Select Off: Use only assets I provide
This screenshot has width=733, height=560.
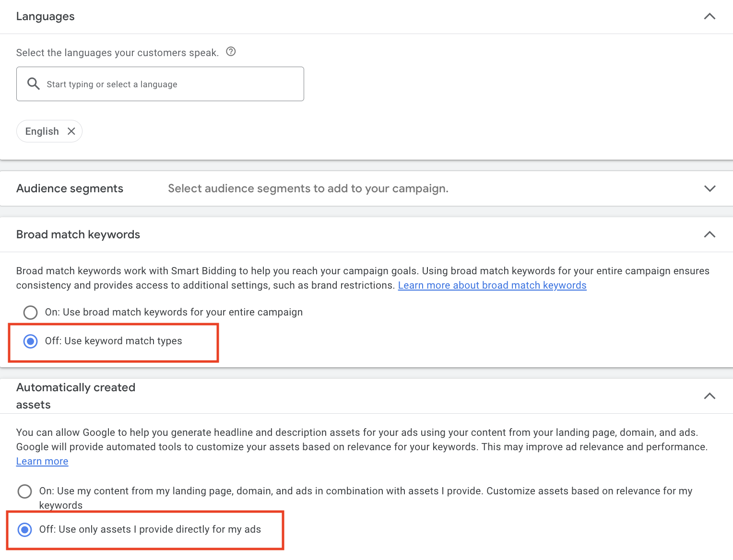[x=25, y=530]
